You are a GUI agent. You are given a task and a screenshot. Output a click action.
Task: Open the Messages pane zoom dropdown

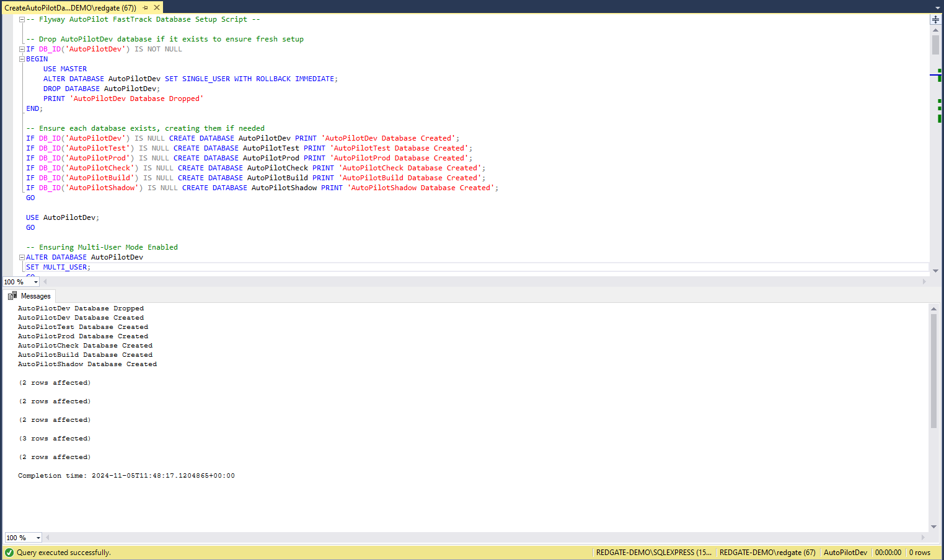38,538
